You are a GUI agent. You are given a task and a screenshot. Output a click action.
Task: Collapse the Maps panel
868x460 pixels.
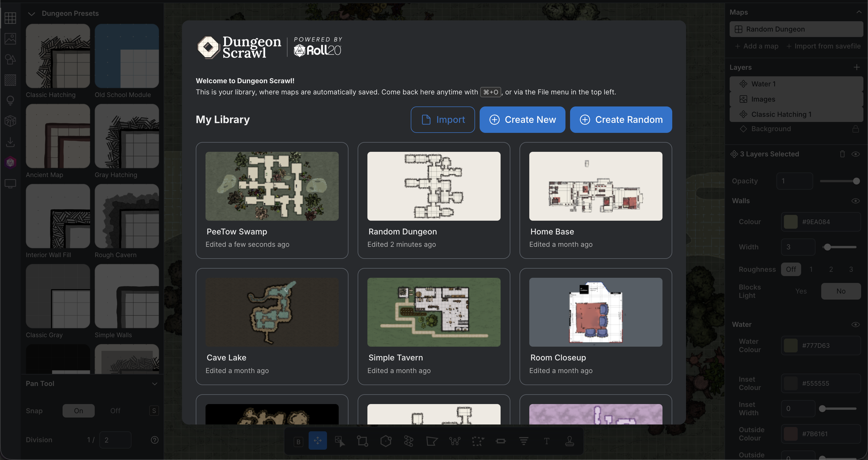tap(859, 12)
